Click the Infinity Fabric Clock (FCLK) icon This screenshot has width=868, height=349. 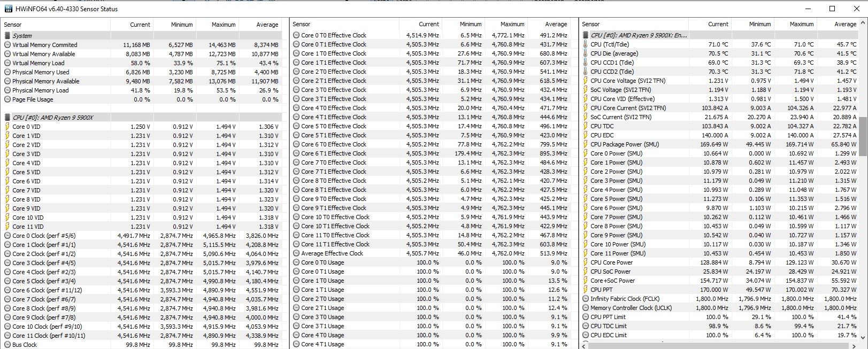[586, 299]
